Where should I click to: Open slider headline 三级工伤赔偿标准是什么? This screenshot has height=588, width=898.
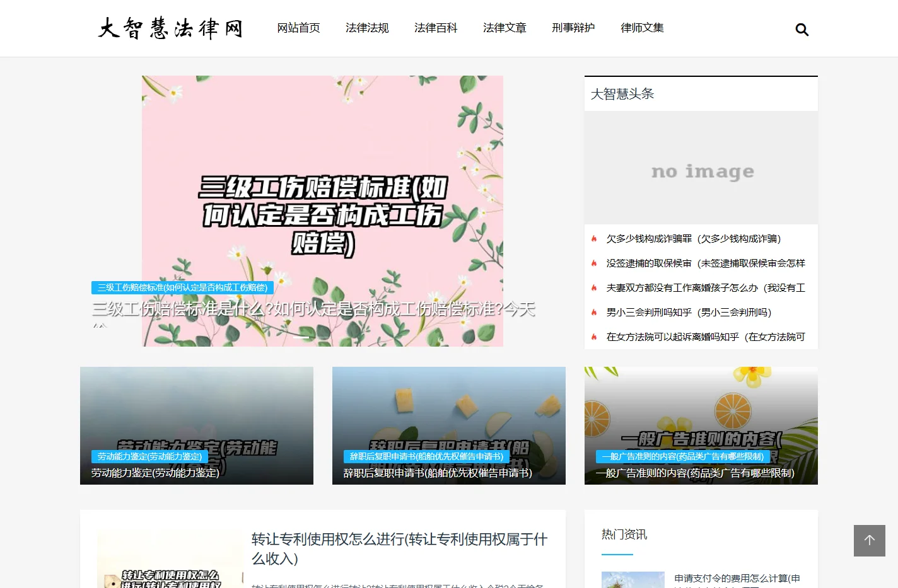313,309
